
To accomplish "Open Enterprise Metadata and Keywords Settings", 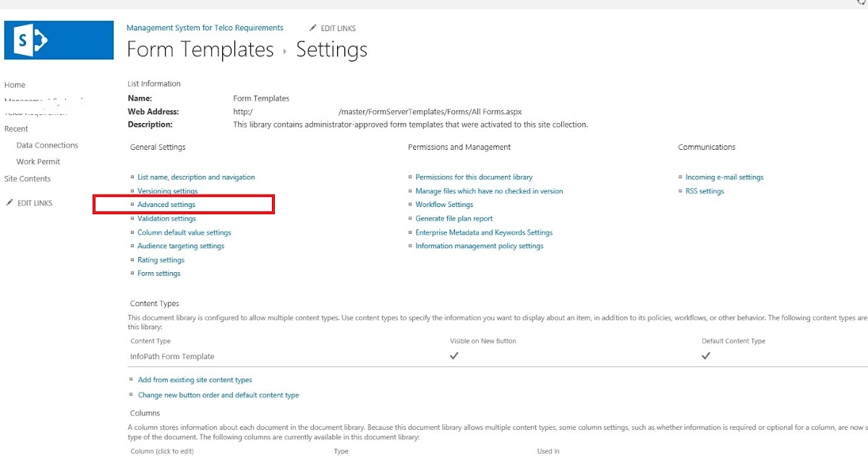I will (x=483, y=232).
